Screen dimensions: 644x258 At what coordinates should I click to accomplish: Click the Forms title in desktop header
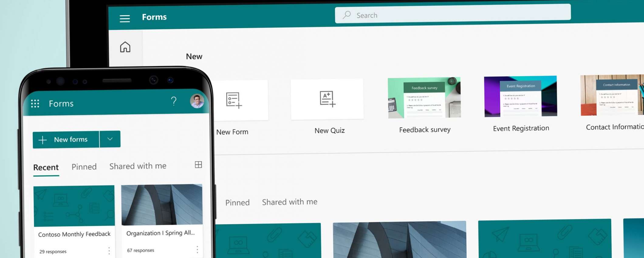coord(154,17)
